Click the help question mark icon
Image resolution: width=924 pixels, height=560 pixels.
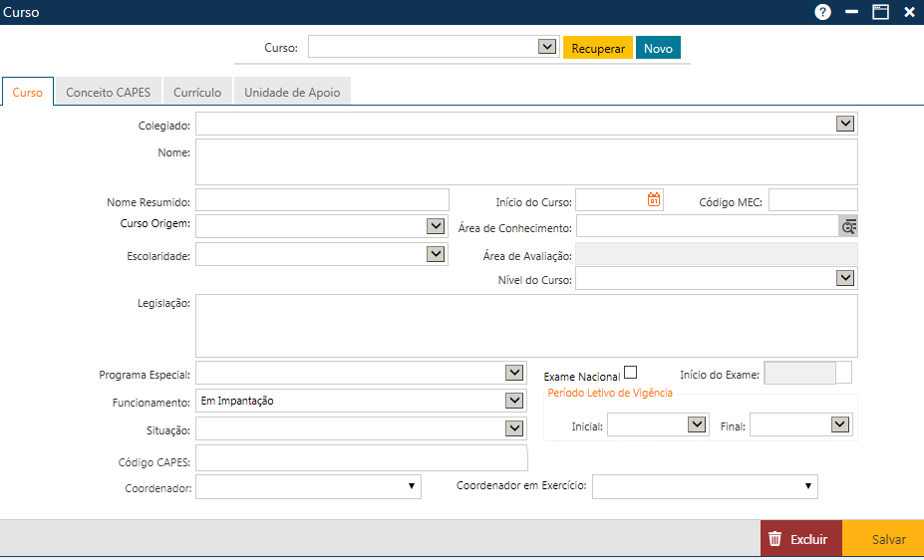[x=822, y=12]
